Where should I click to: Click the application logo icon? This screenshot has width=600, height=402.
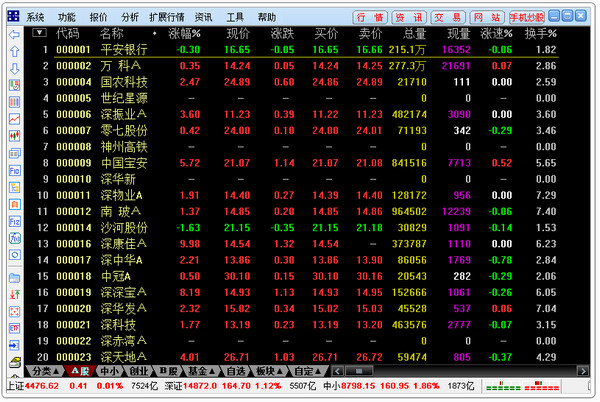(13, 16)
